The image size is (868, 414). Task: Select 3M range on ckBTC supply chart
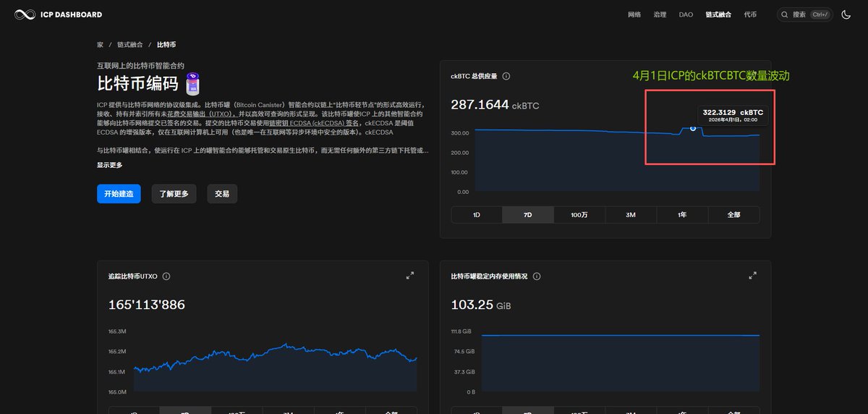pyautogui.click(x=631, y=215)
